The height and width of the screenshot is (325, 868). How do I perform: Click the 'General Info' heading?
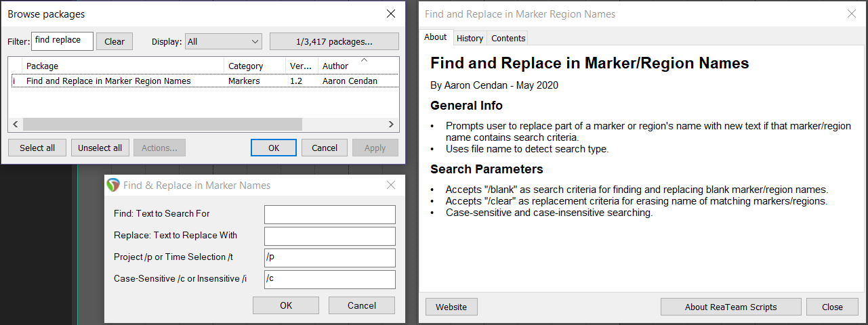click(x=466, y=105)
